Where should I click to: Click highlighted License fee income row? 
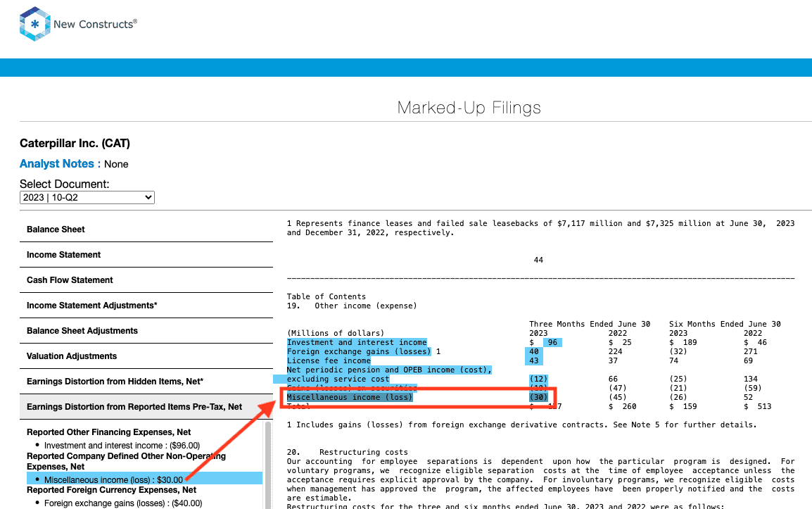click(x=329, y=360)
